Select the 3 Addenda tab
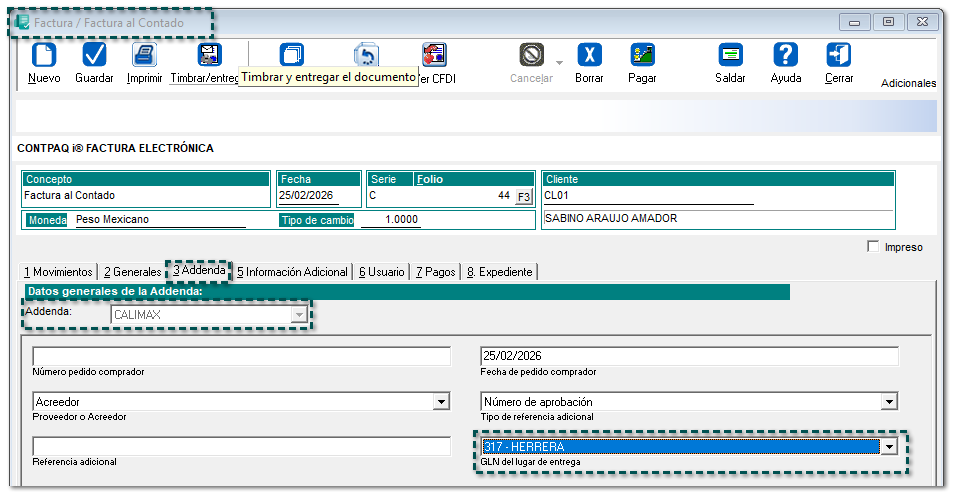 (x=199, y=270)
